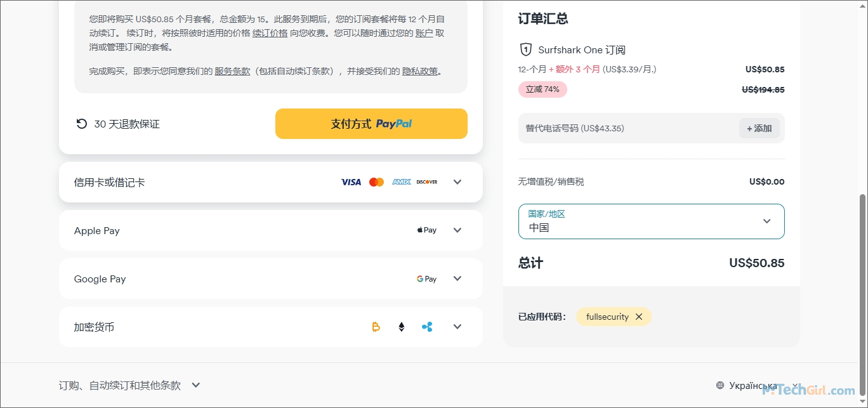Click the + 添加 button for 替代电话号码
The width and height of the screenshot is (868, 408).
click(759, 128)
